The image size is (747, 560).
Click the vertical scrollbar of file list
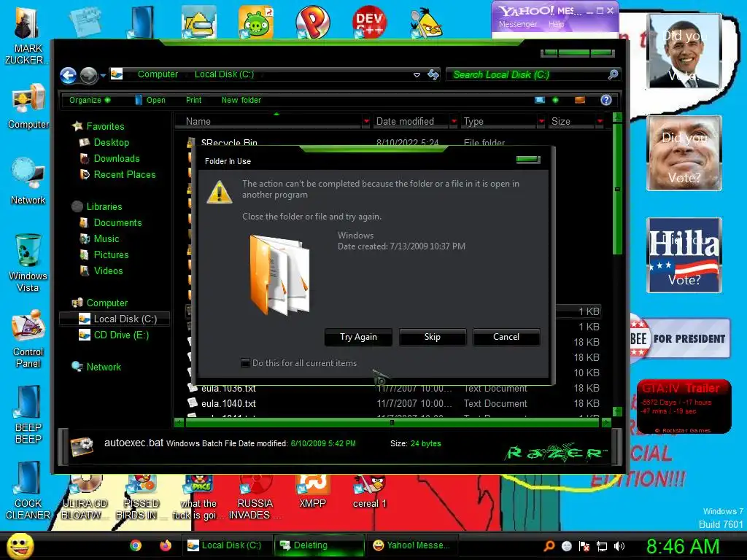(x=617, y=189)
